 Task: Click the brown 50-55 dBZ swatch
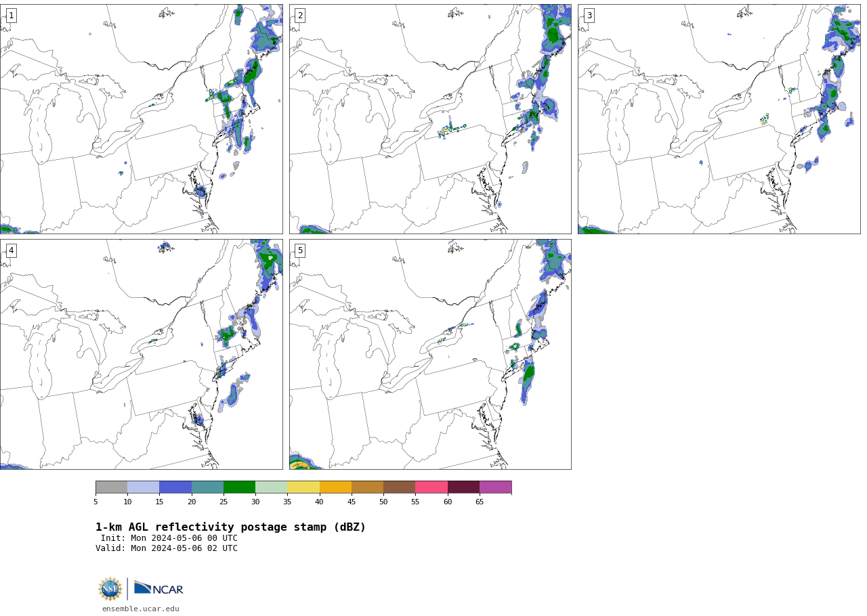(400, 487)
